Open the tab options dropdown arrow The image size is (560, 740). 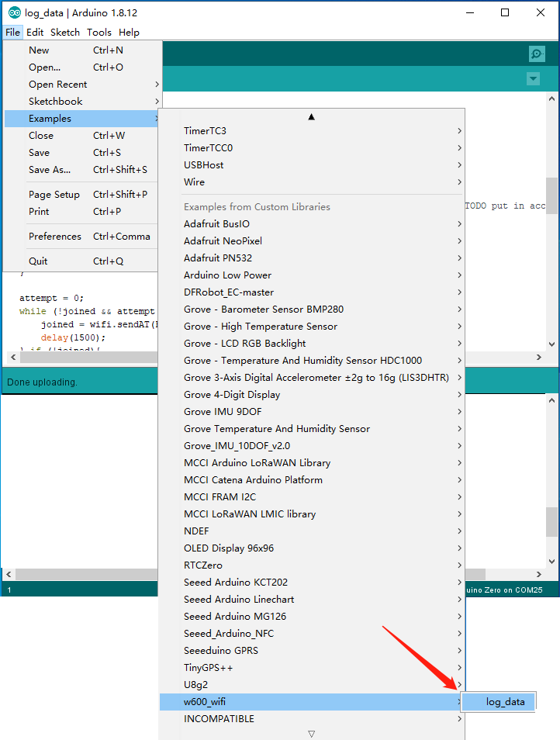click(x=533, y=79)
